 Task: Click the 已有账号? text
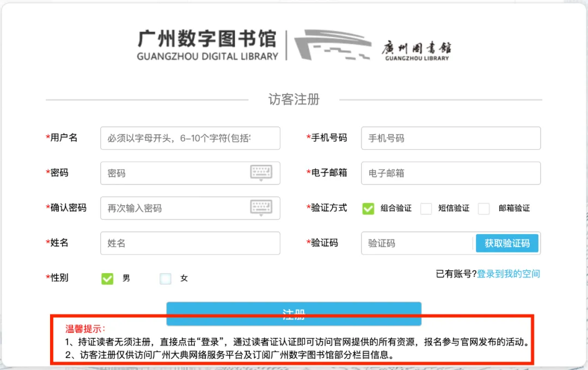456,274
